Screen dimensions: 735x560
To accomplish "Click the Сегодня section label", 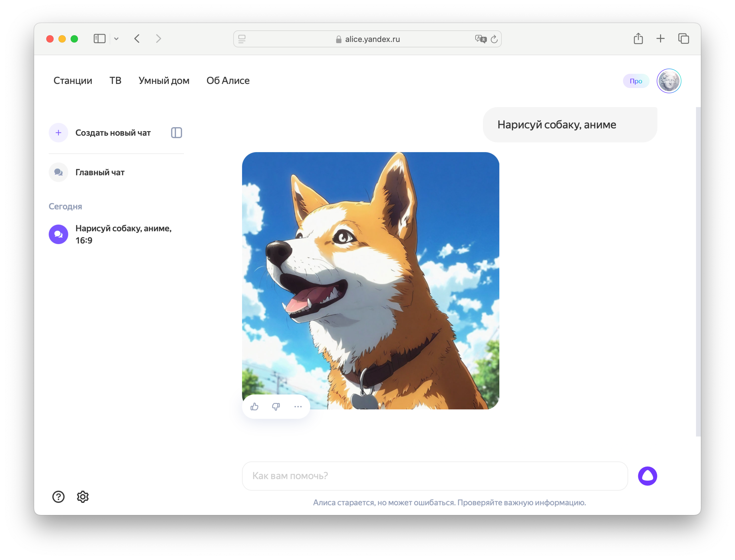I will pos(65,206).
